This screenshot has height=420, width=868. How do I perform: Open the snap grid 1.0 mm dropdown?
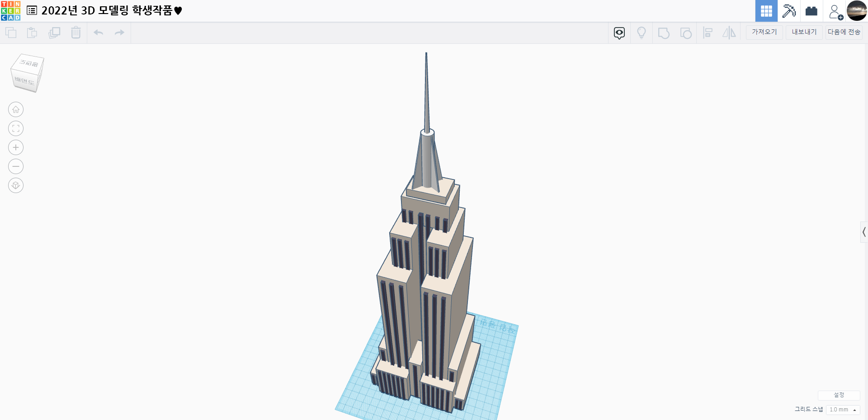(843, 410)
